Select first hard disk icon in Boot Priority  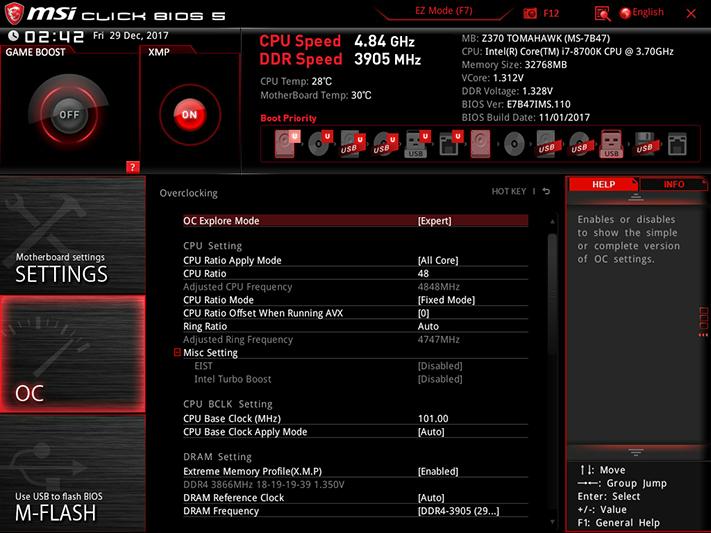(x=285, y=144)
